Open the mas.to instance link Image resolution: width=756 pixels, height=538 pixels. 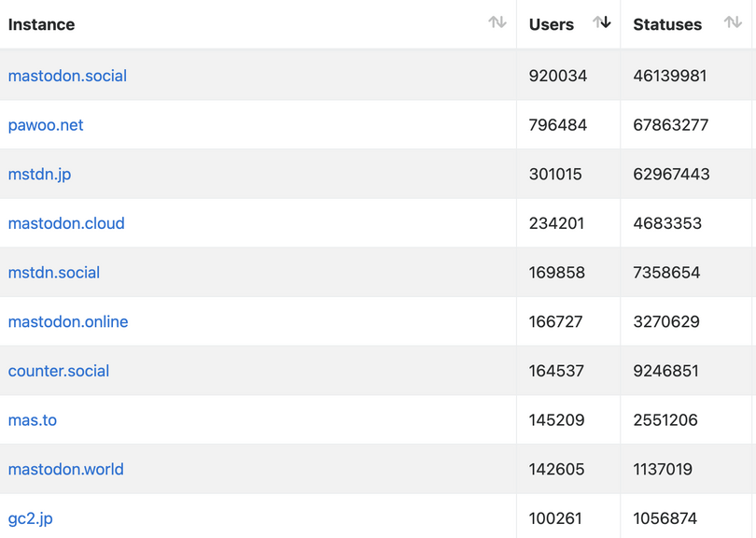[x=33, y=420]
